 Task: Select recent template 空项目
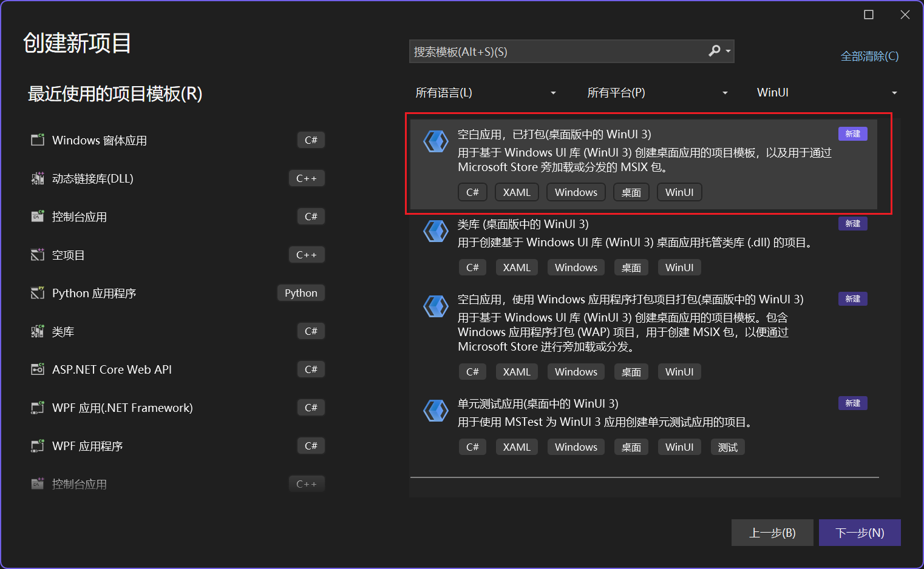click(69, 255)
